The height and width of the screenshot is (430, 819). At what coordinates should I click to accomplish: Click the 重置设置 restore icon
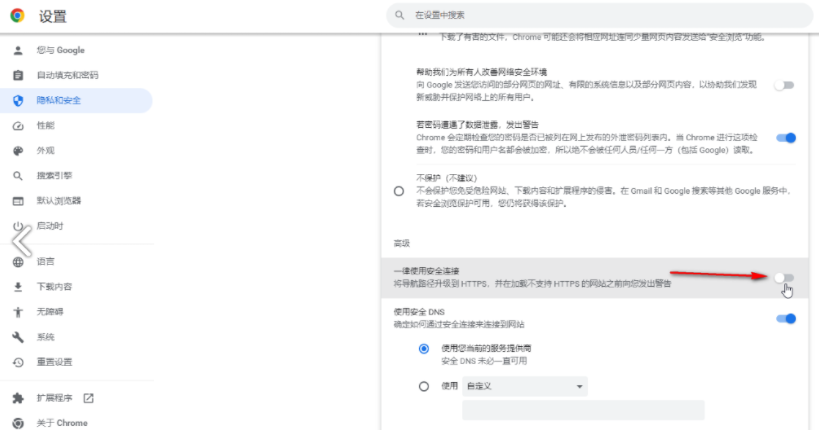point(18,362)
